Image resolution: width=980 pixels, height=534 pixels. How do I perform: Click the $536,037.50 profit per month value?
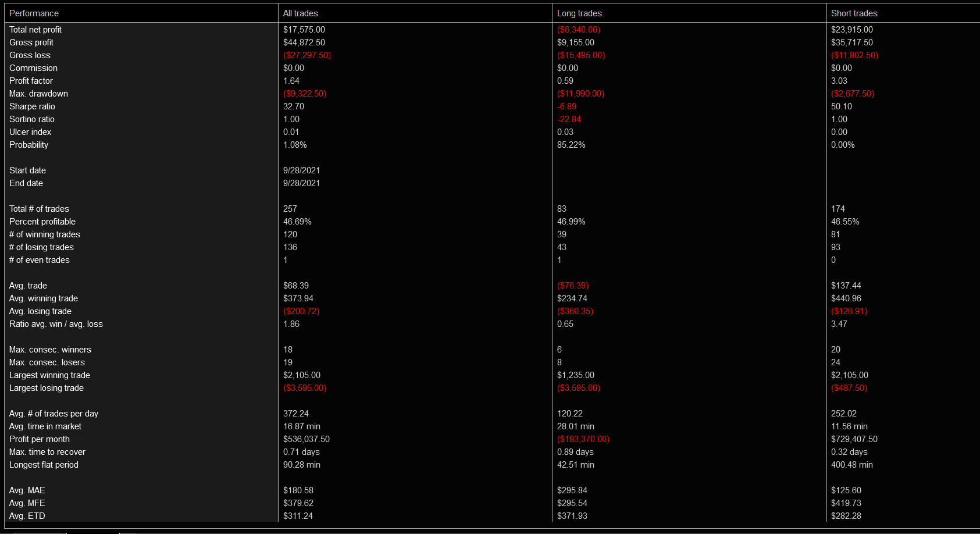coord(307,439)
